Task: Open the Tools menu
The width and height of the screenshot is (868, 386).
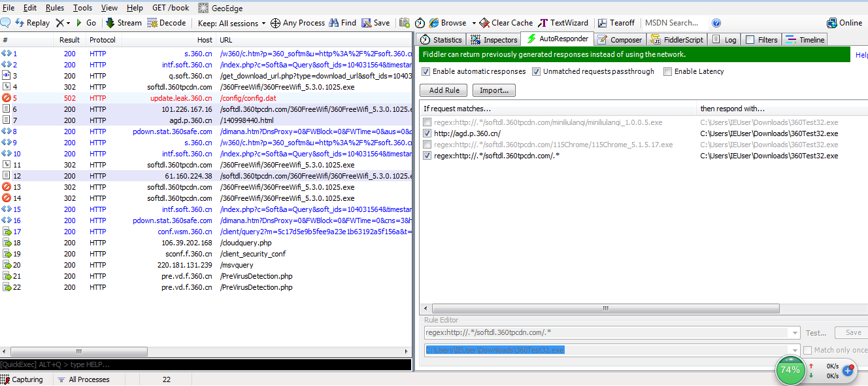Action: tap(82, 8)
